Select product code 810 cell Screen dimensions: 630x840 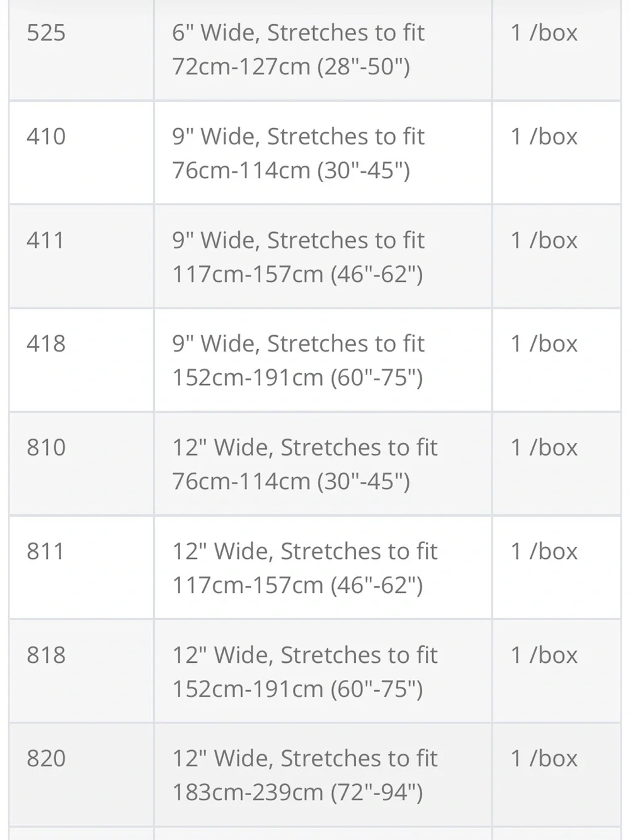click(x=81, y=464)
